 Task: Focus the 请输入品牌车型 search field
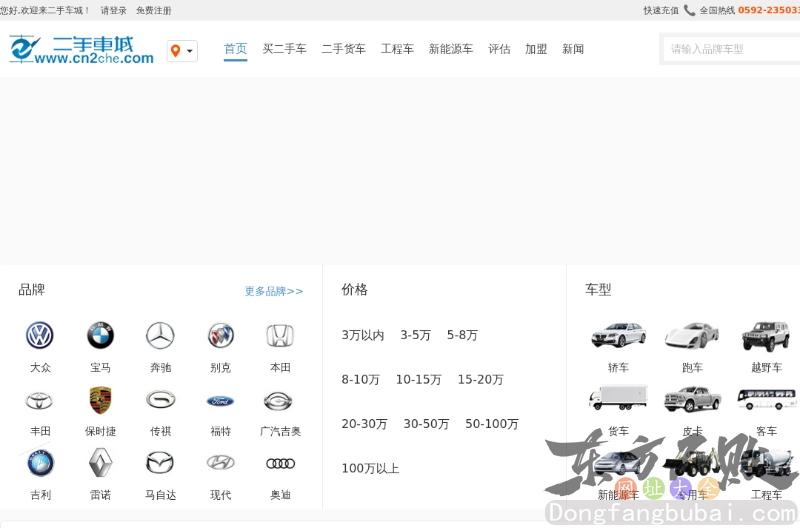(730, 49)
